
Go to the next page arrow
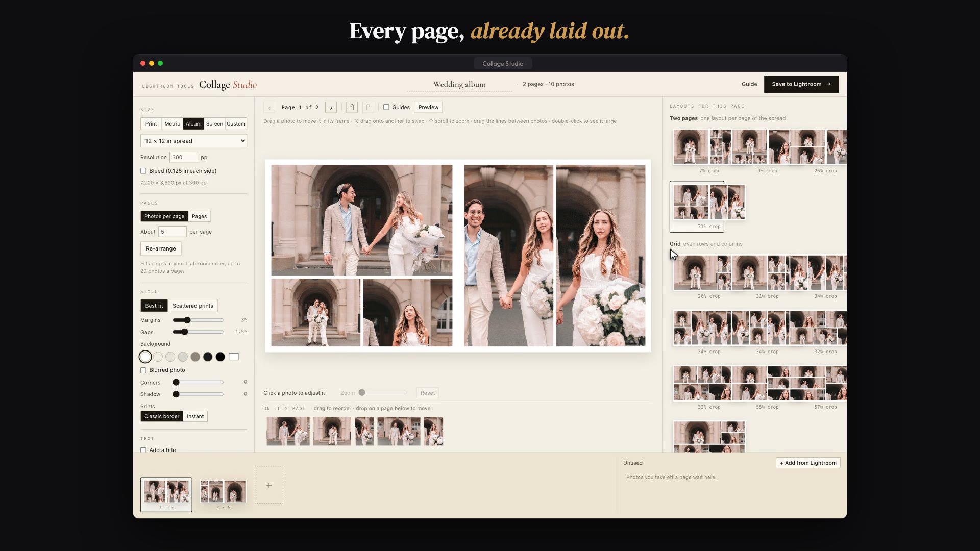pyautogui.click(x=331, y=108)
